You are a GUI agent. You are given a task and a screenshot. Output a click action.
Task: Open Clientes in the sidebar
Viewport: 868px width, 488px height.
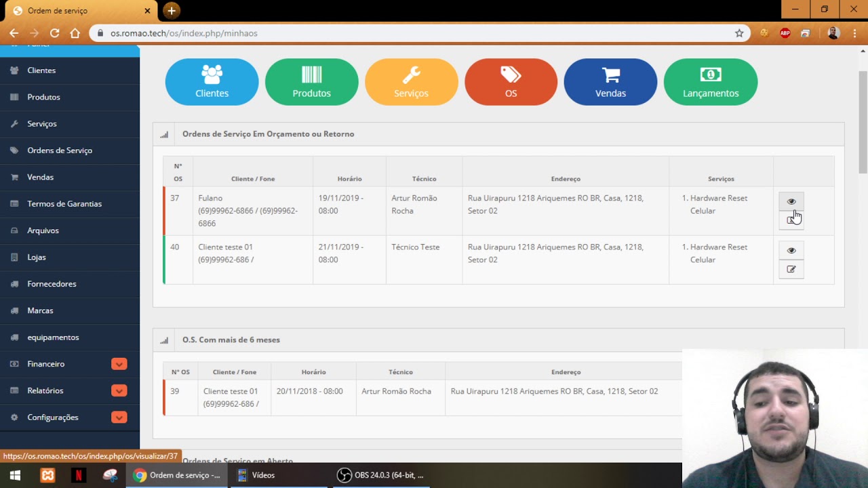click(69, 70)
